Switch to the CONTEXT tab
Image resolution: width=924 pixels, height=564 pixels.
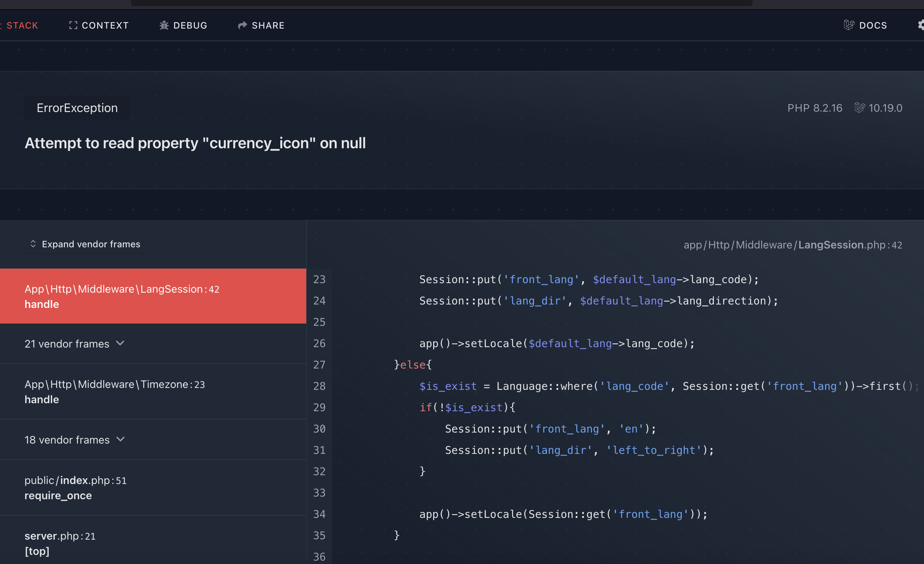pyautogui.click(x=99, y=25)
